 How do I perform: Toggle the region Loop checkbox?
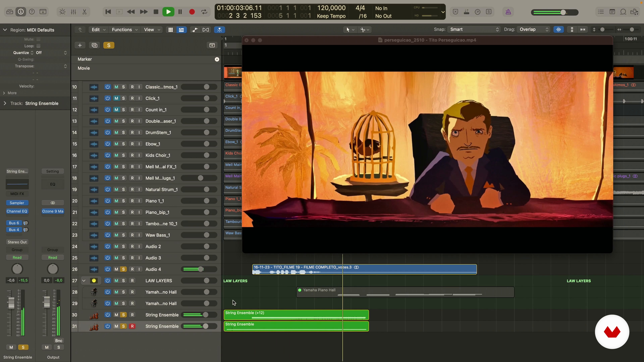[x=38, y=46]
